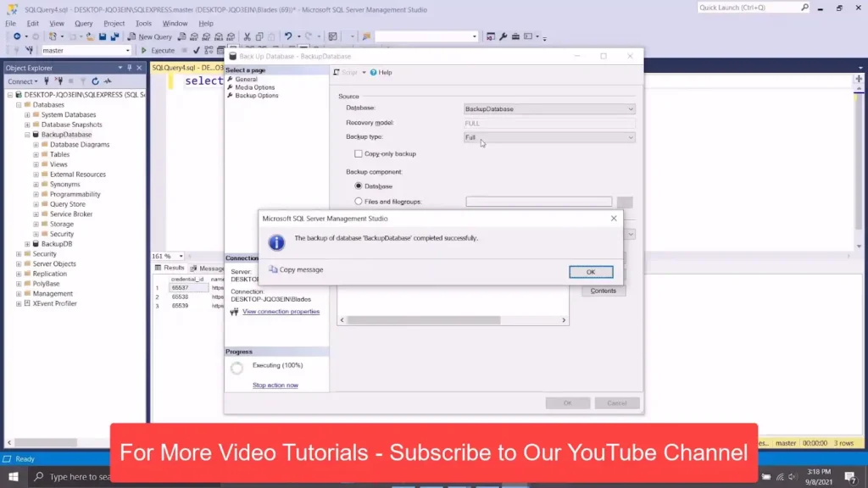This screenshot has height=488, width=868.
Task: Close the Object Explorer panel
Action: (139, 68)
